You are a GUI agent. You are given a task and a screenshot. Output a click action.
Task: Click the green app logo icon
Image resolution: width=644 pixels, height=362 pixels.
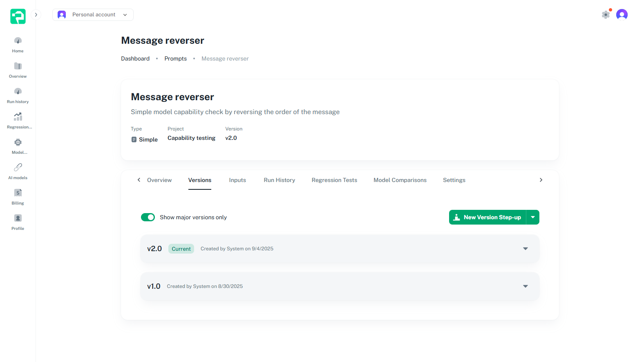point(18,16)
